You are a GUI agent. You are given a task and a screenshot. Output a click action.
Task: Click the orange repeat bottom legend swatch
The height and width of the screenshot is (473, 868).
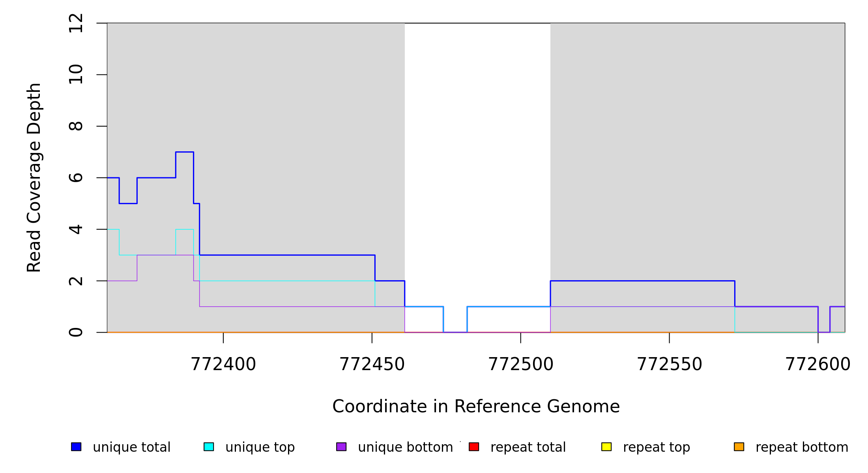[x=739, y=447]
